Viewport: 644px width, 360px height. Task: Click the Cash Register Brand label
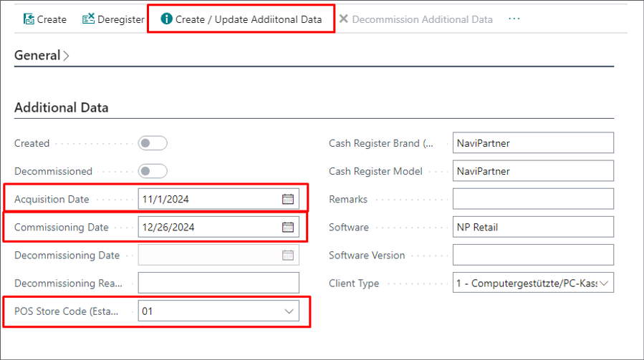click(x=381, y=144)
